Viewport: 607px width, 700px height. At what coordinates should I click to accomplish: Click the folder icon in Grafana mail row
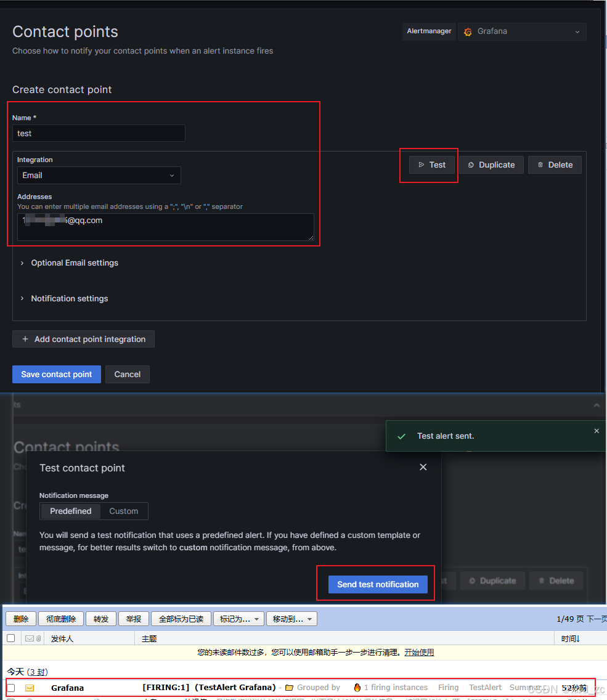[289, 688]
